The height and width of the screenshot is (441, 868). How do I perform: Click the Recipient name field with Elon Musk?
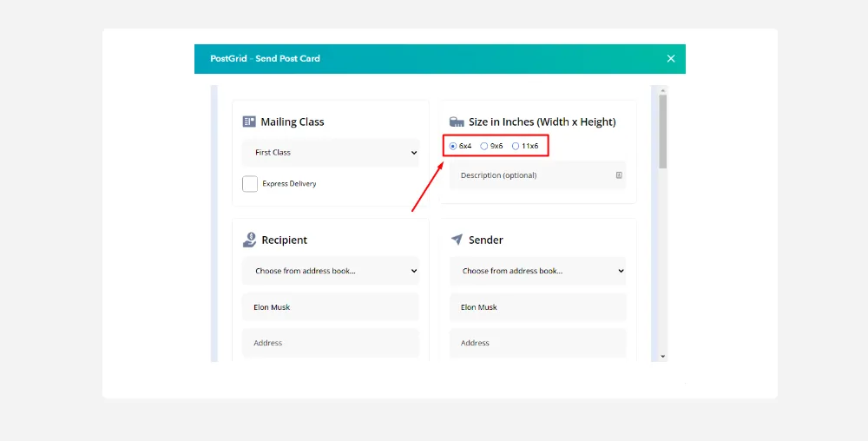point(330,307)
